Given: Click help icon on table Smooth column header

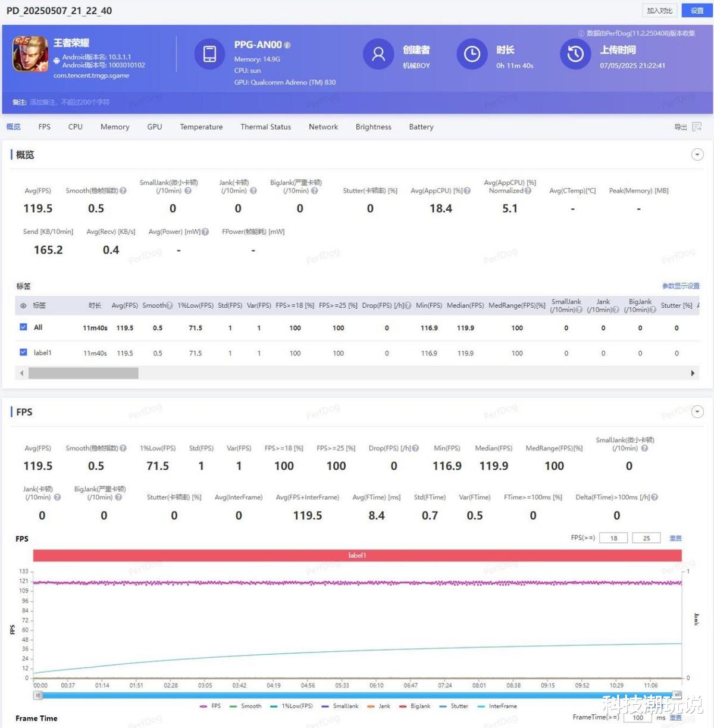Looking at the screenshot, I should [170, 306].
